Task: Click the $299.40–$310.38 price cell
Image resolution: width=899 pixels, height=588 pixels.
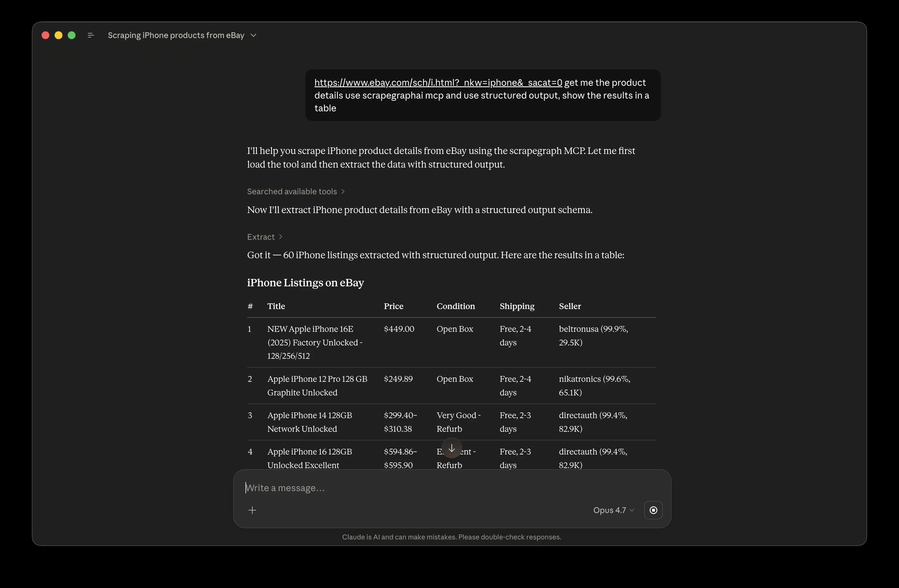Action: (x=400, y=422)
